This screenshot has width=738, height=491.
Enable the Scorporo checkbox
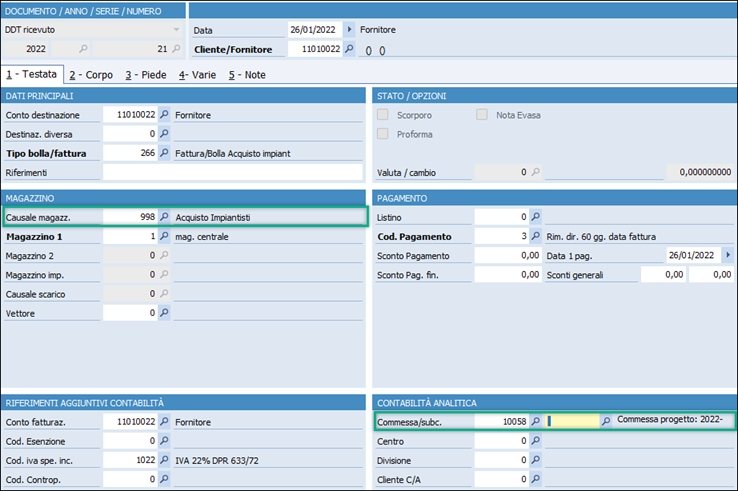click(383, 115)
